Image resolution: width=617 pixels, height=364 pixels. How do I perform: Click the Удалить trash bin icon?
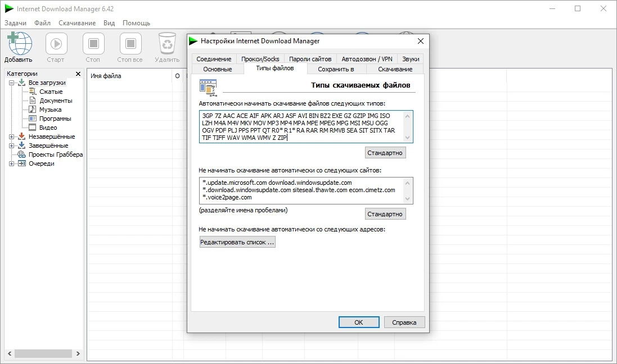[x=167, y=43]
